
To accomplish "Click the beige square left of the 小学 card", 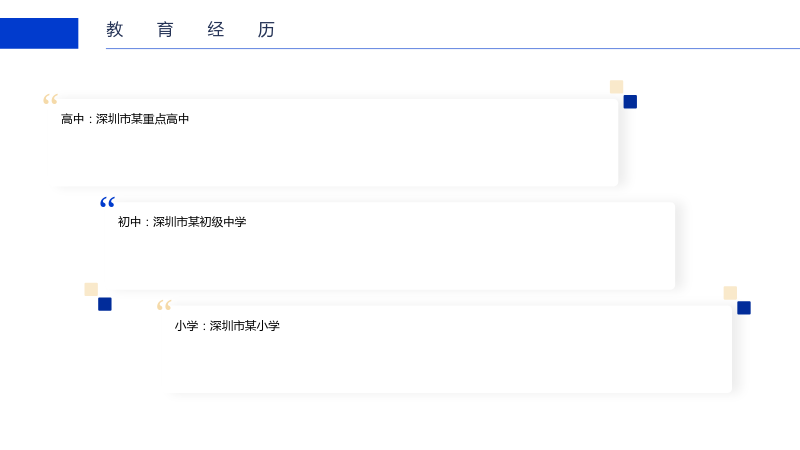I will click(x=91, y=289).
